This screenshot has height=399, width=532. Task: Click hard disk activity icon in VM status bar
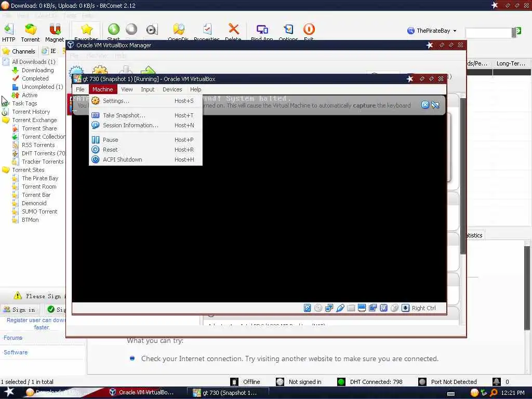(307, 308)
